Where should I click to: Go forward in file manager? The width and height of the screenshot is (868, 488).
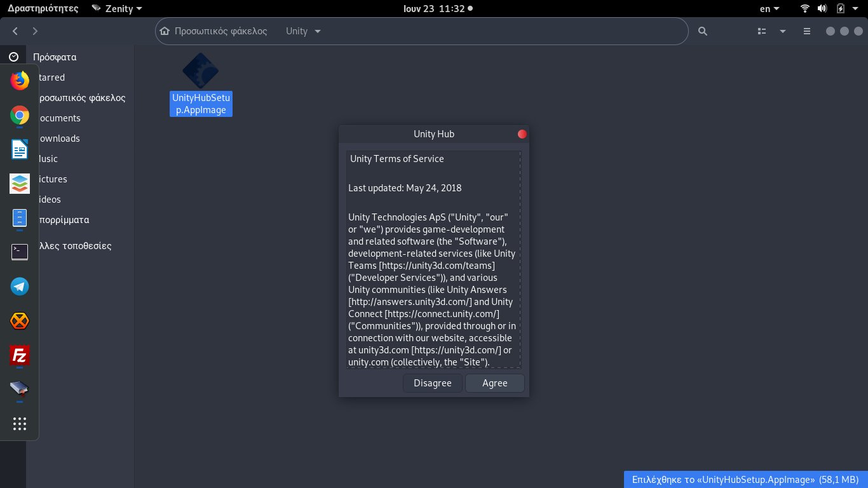click(35, 31)
